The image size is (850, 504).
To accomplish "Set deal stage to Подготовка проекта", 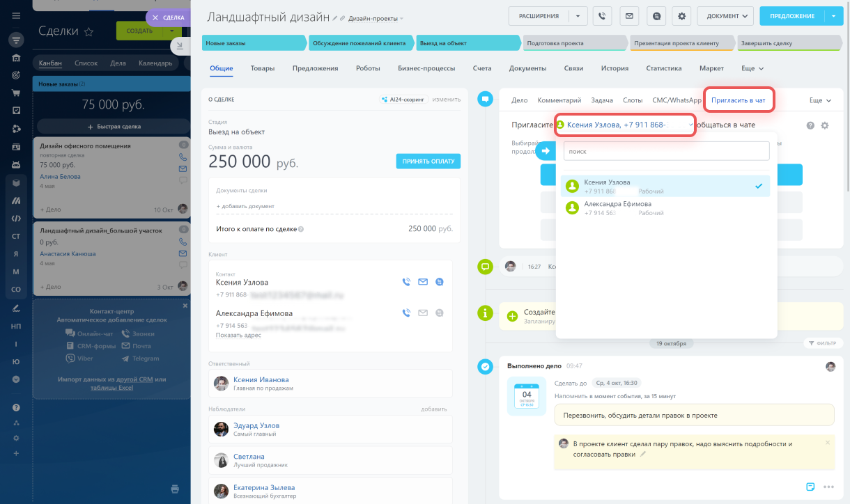I will pos(574,43).
